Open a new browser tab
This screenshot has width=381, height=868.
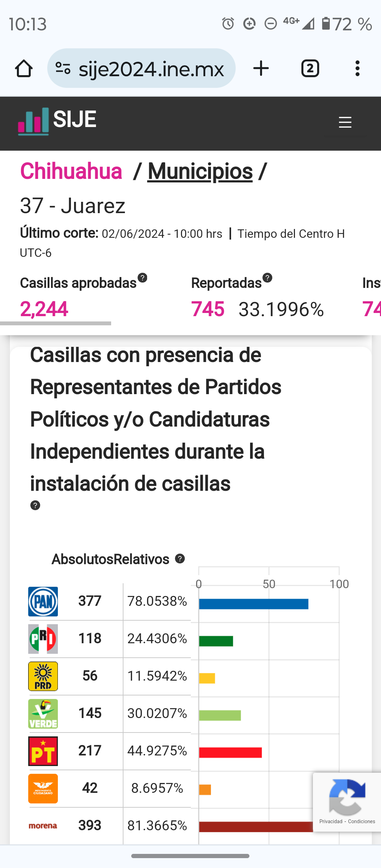pos(261,68)
